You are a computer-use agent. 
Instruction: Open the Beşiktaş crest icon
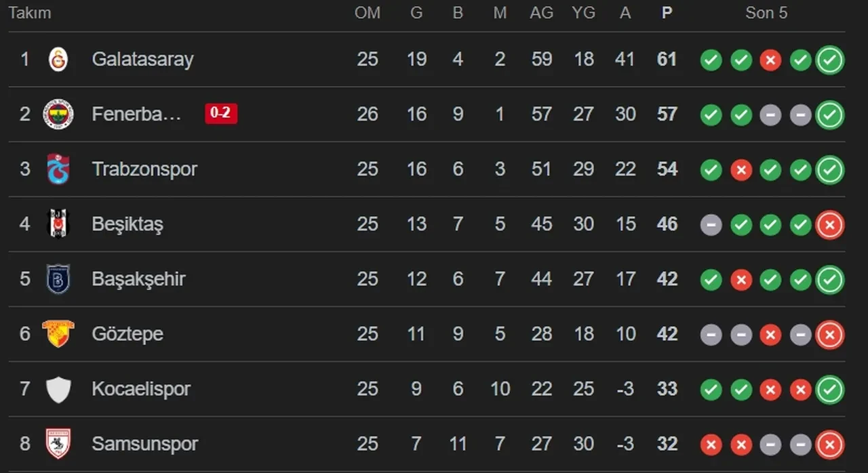click(58, 224)
